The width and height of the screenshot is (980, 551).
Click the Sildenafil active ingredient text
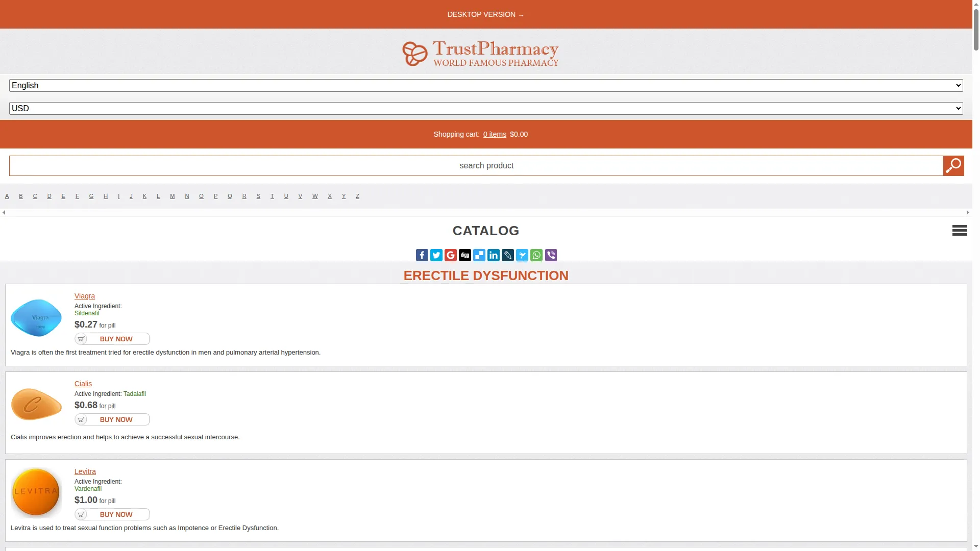tap(87, 313)
